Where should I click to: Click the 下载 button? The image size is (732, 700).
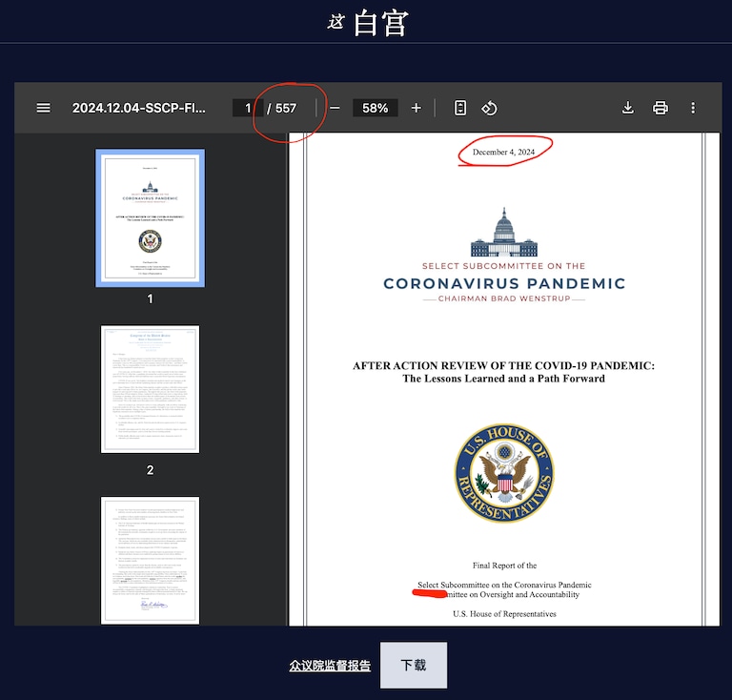[413, 665]
